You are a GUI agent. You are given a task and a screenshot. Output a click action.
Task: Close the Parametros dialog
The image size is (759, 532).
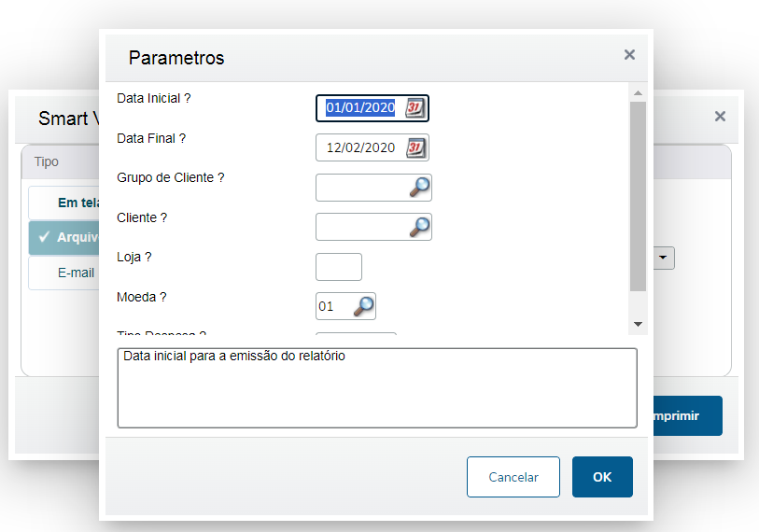[629, 55]
